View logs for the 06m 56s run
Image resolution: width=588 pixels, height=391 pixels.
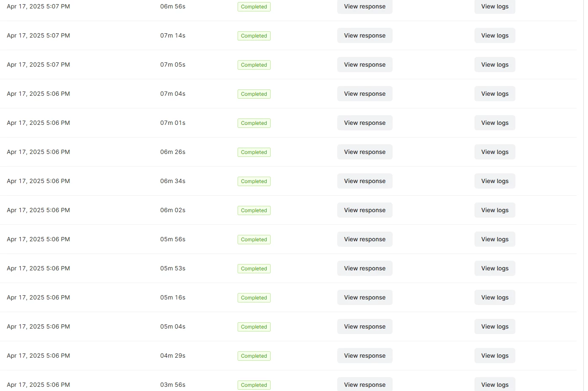click(x=494, y=6)
